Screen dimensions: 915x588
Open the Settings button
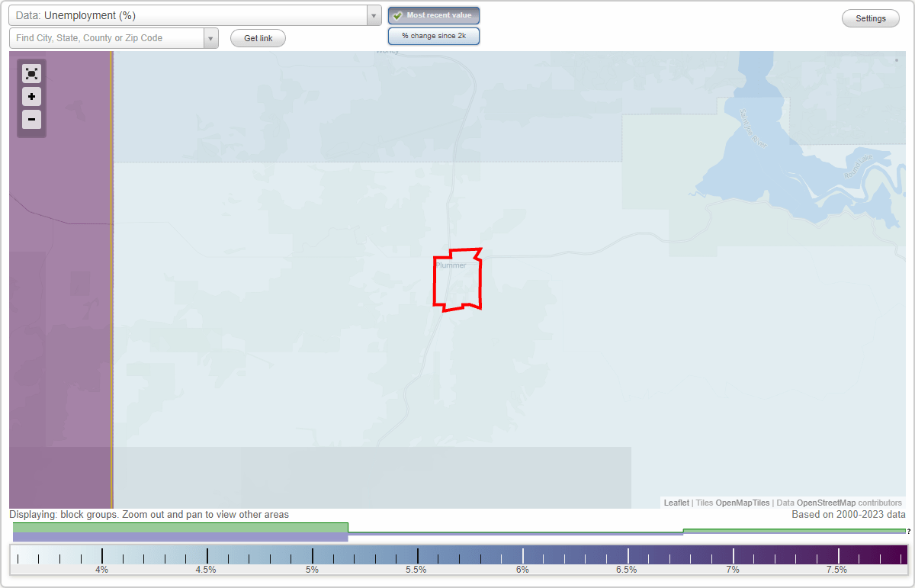871,19
